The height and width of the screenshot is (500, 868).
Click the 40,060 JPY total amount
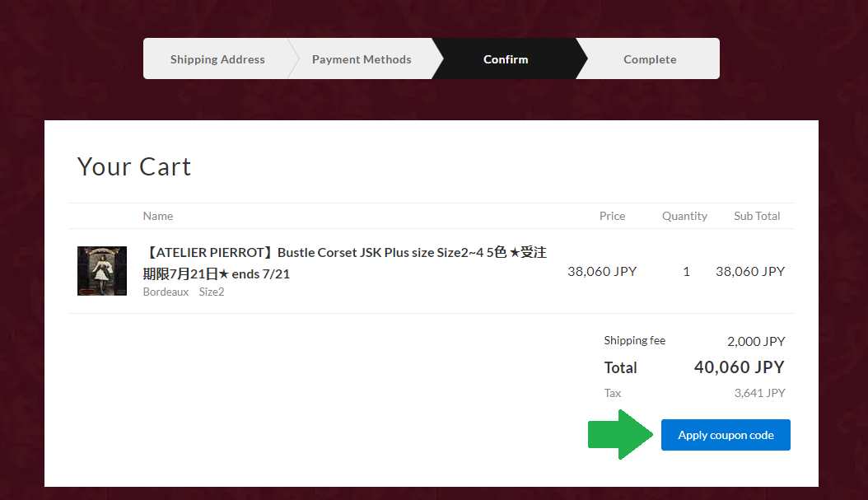tap(739, 367)
